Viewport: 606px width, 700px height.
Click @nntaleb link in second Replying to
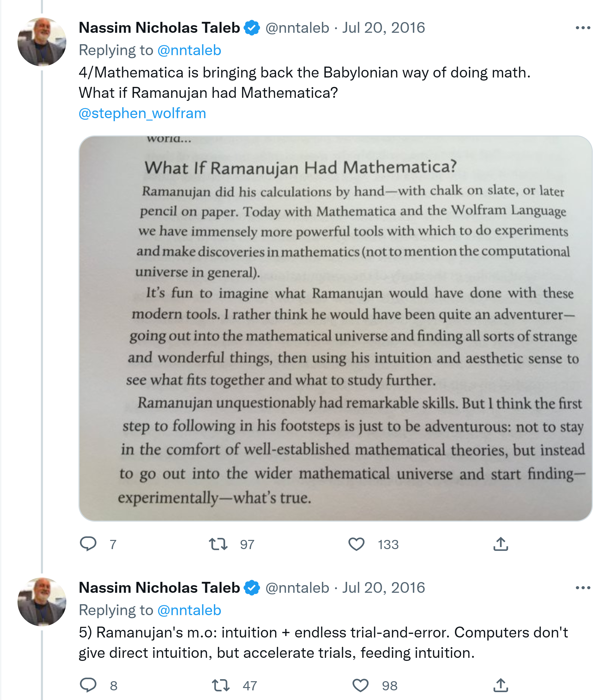click(x=189, y=610)
